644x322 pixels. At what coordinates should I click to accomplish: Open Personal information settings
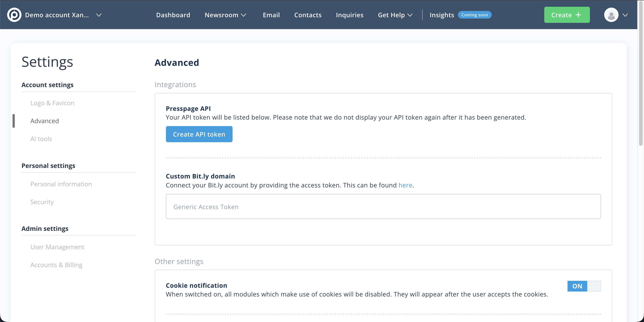click(61, 184)
